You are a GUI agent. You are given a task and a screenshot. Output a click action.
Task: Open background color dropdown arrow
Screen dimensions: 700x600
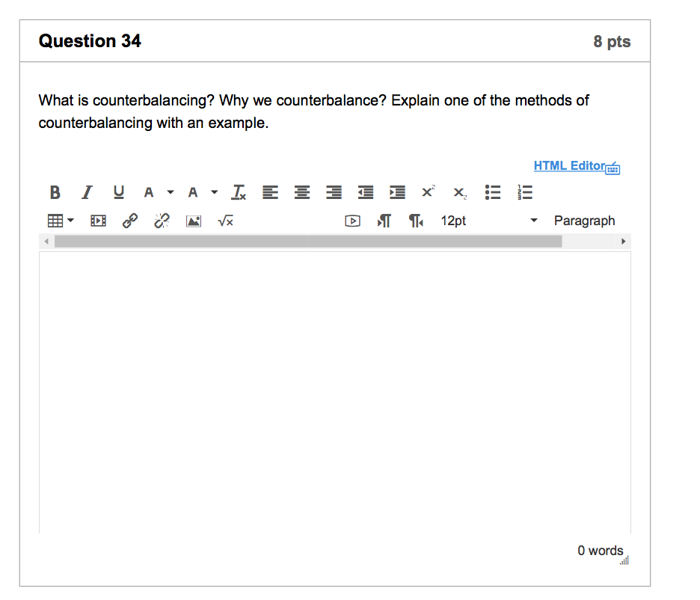tap(215, 192)
